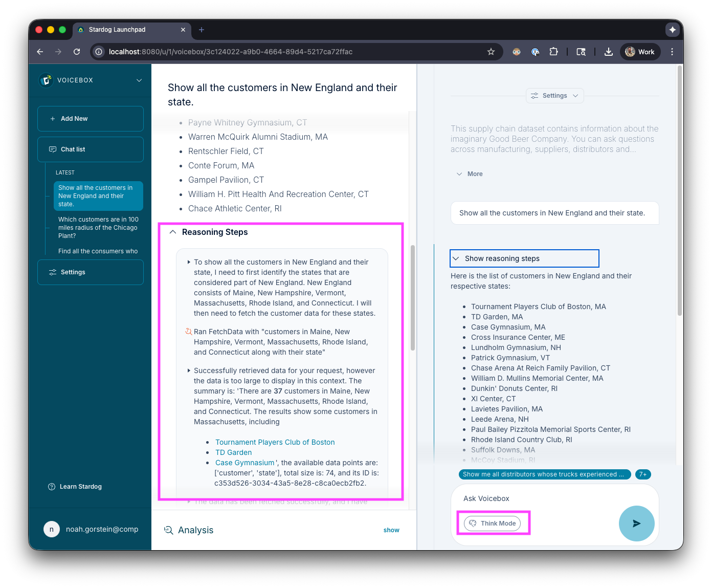The height and width of the screenshot is (588, 712).
Task: Click 'Warren McQuirk Alumni Stadium, MA' list item
Action: [x=258, y=137]
